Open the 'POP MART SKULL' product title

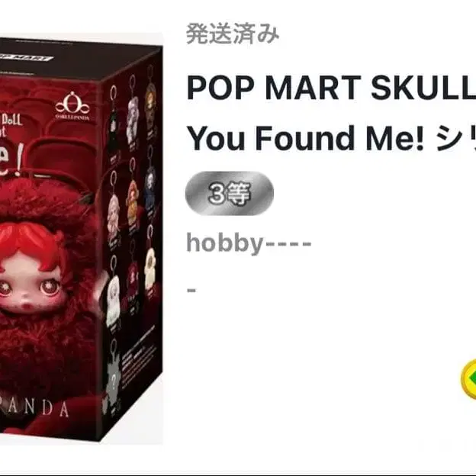tap(331, 88)
